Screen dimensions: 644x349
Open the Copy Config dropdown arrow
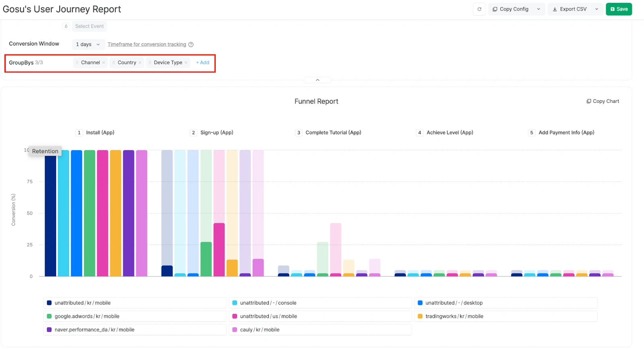point(539,9)
